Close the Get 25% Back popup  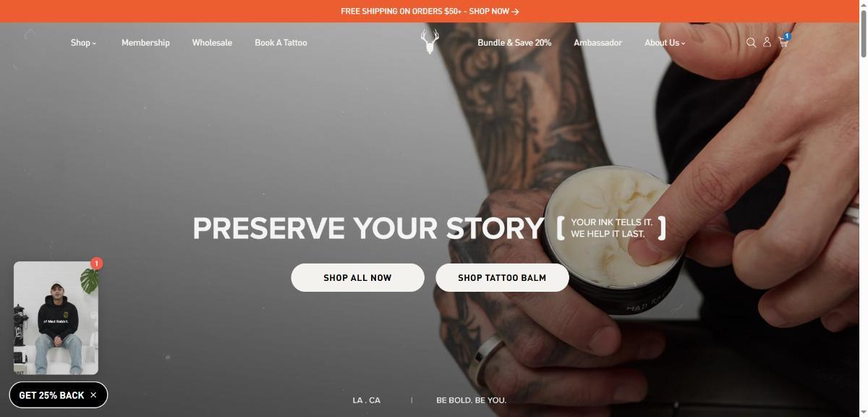point(93,395)
